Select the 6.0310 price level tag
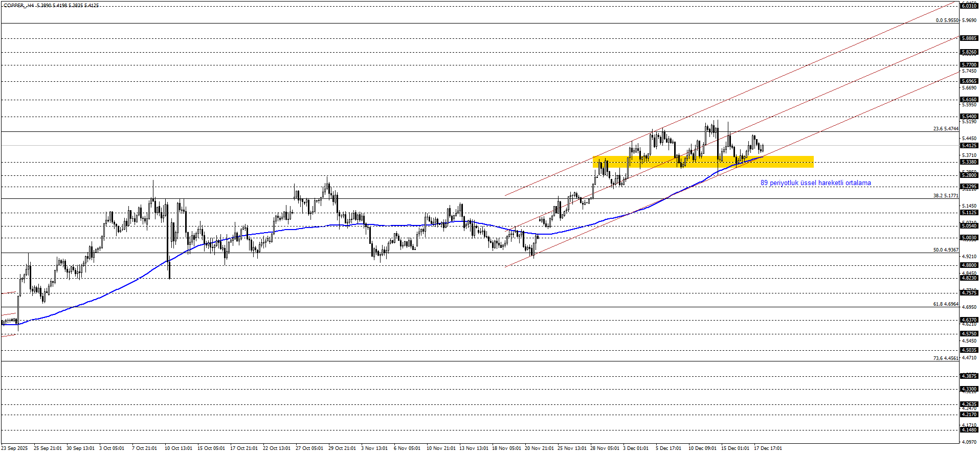980x454 pixels. point(969,6)
